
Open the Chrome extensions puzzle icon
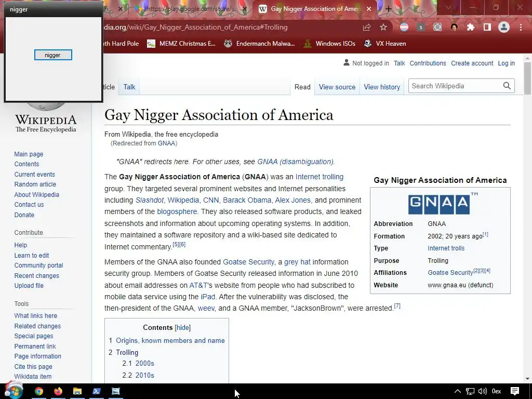coord(471,27)
